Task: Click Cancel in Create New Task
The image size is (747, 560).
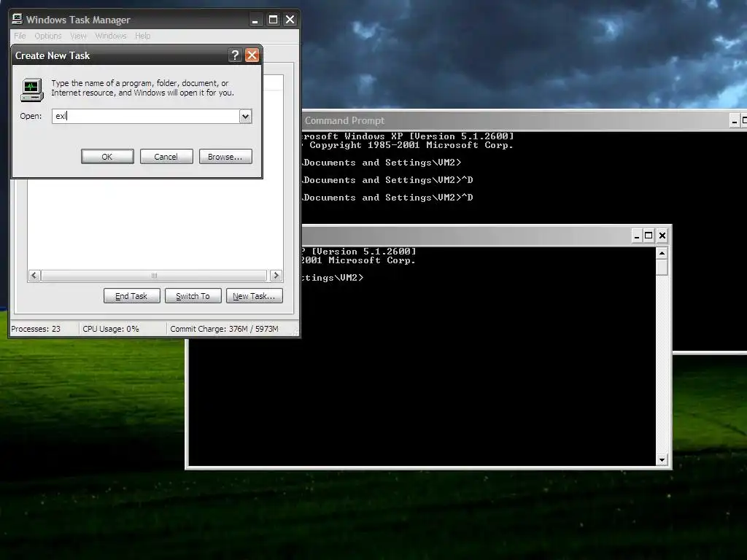Action: pyautogui.click(x=166, y=157)
